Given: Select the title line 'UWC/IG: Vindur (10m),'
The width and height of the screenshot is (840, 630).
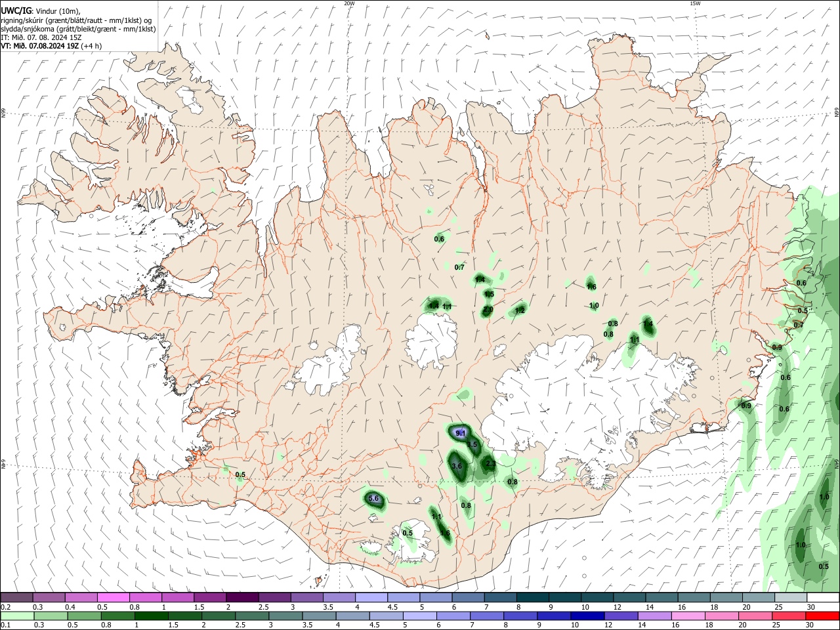Looking at the screenshot, I should (x=40, y=10).
